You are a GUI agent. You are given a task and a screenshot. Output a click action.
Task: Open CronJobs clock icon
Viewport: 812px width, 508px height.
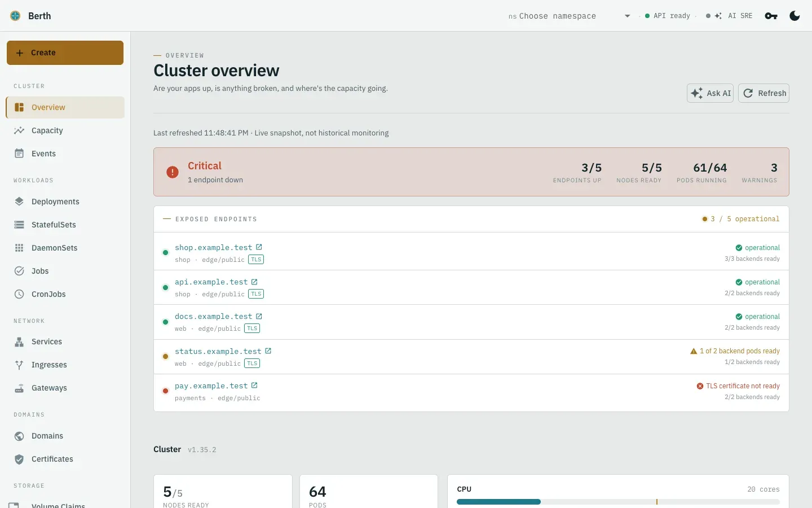19,294
